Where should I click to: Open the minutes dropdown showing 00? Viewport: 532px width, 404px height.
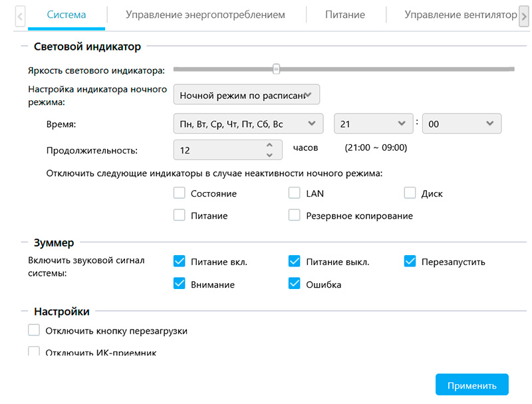(462, 124)
